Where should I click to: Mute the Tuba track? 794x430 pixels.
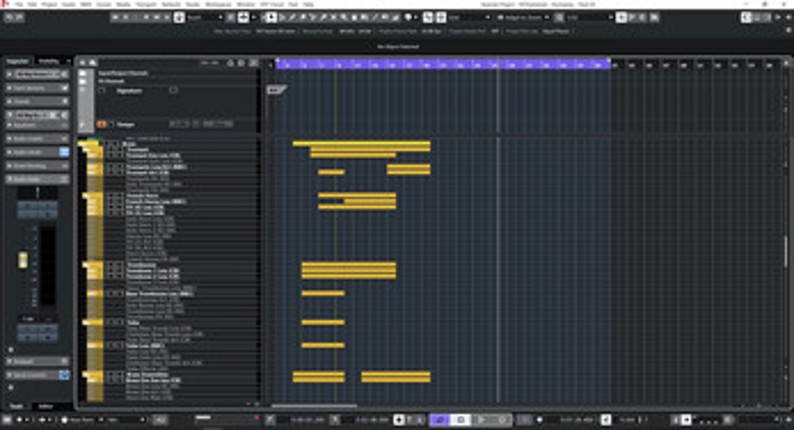click(x=109, y=322)
